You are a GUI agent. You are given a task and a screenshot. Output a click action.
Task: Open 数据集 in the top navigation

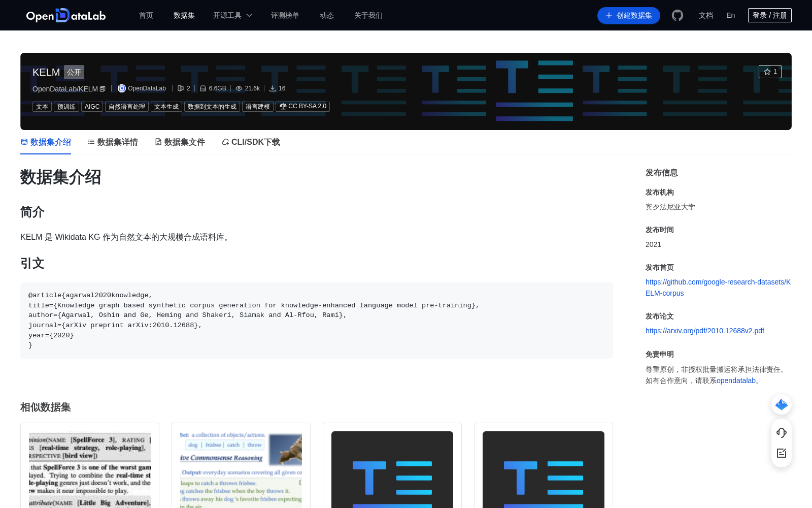[x=184, y=15]
